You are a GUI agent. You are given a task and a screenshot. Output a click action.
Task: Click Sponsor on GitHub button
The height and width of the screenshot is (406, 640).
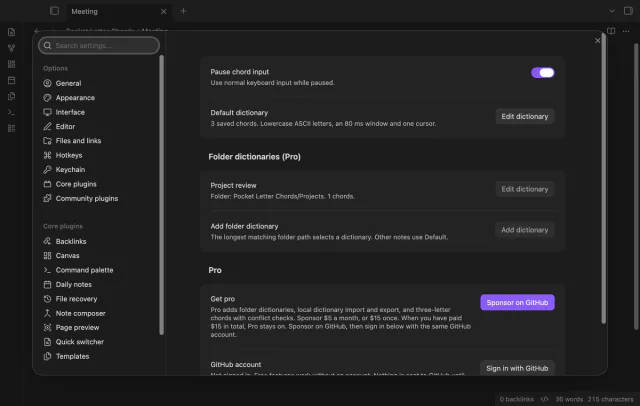517,302
